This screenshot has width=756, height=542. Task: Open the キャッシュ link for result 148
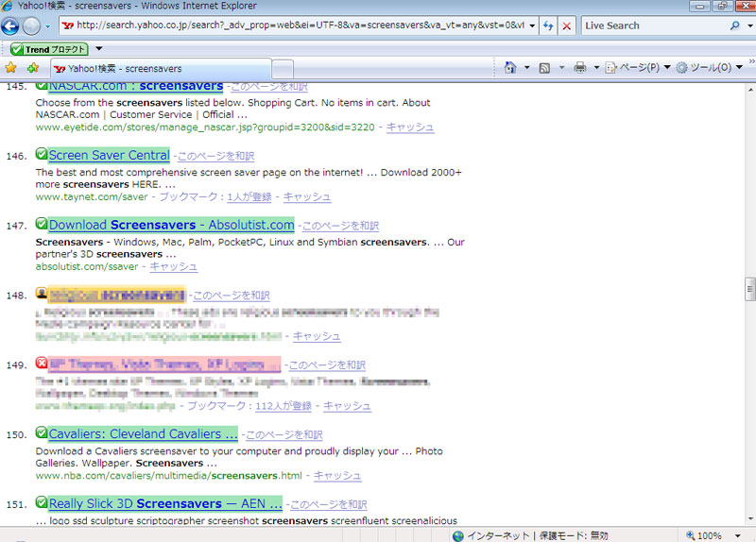pyautogui.click(x=317, y=336)
